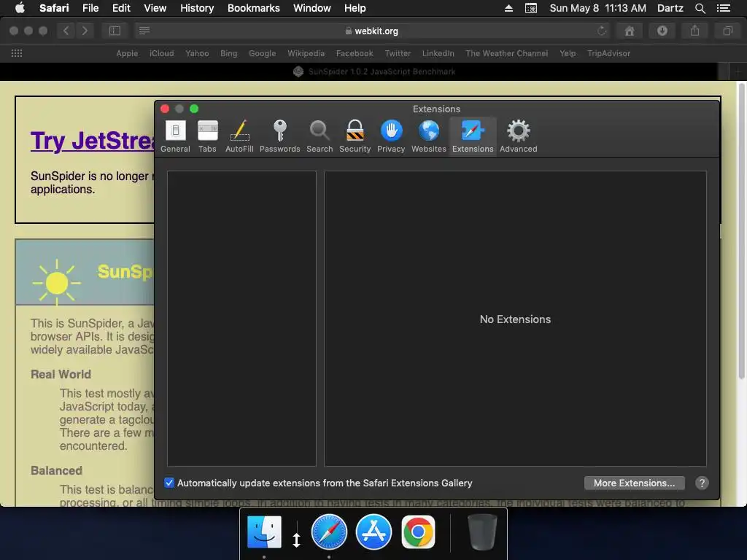Click the keyboard input menu bar icon
The image size is (747, 560).
[531, 8]
